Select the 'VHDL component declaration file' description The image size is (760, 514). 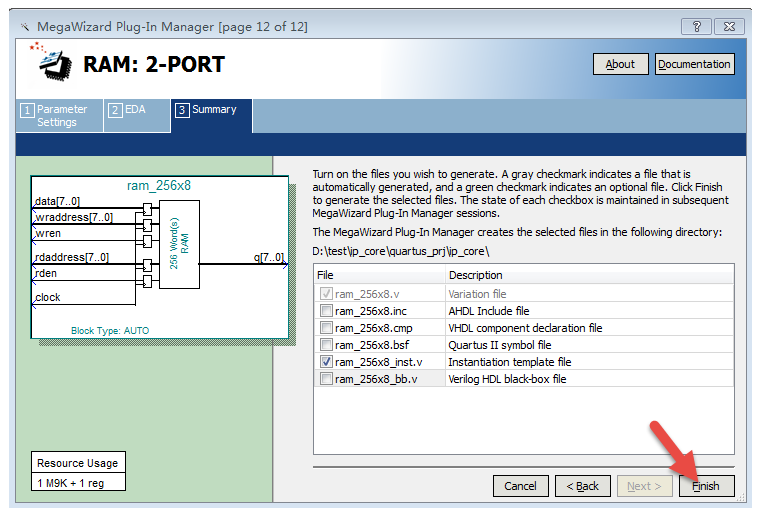525,328
